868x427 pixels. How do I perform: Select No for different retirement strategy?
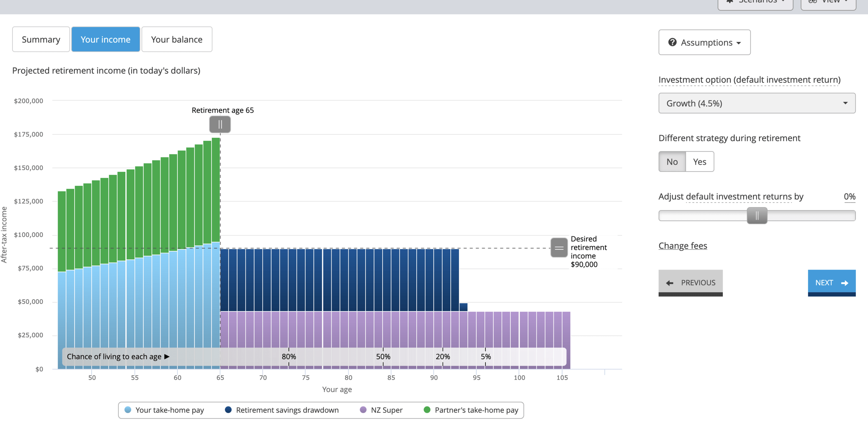[672, 162]
